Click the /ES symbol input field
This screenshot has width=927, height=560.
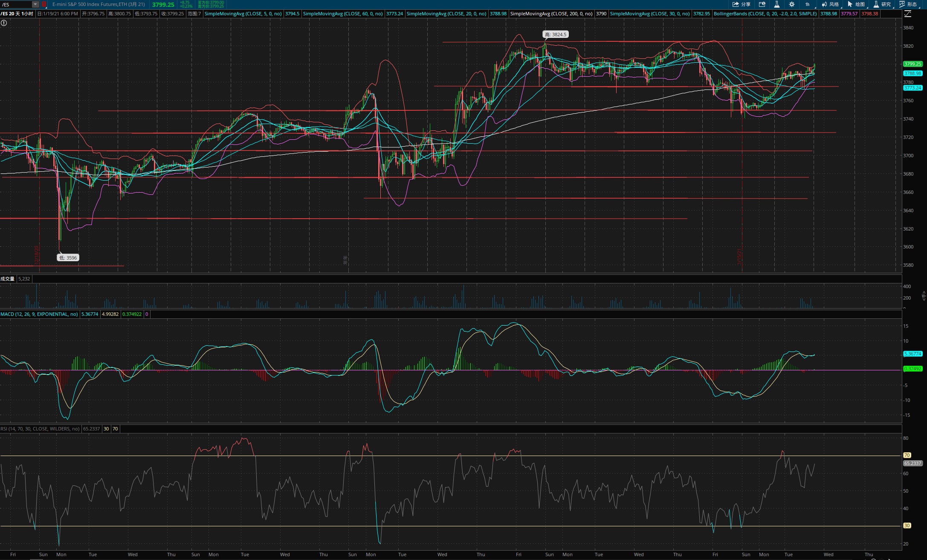click(x=16, y=4)
